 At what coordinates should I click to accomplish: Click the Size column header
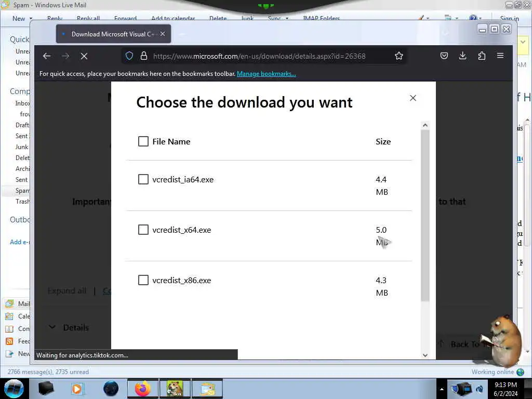pyautogui.click(x=383, y=142)
